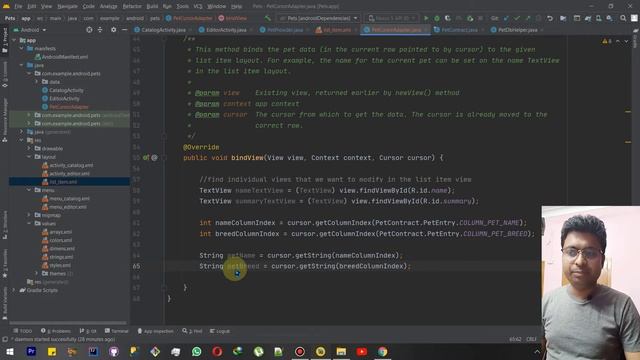Open the Refactor menu
The height and width of the screenshot is (360, 640).
point(132,7)
